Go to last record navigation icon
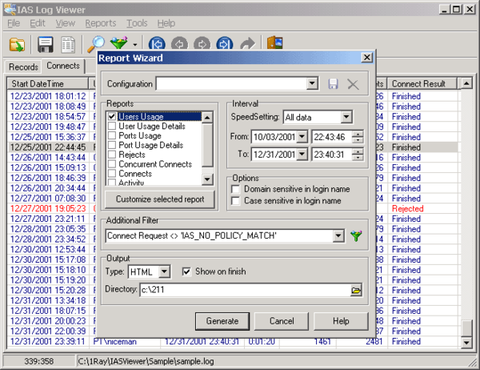480x370 pixels. pyautogui.click(x=225, y=44)
